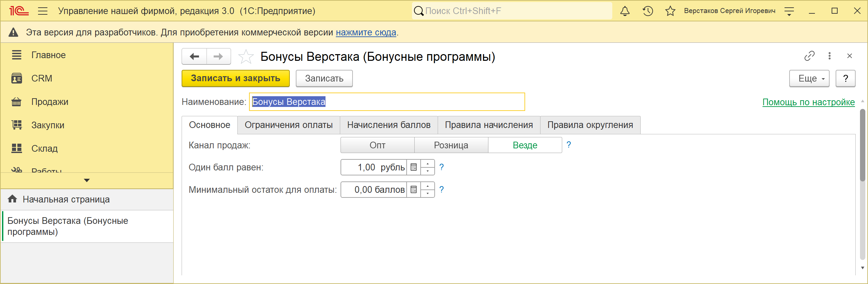This screenshot has width=868, height=284.
Task: Switch to Правила начисления tab
Action: tap(489, 125)
